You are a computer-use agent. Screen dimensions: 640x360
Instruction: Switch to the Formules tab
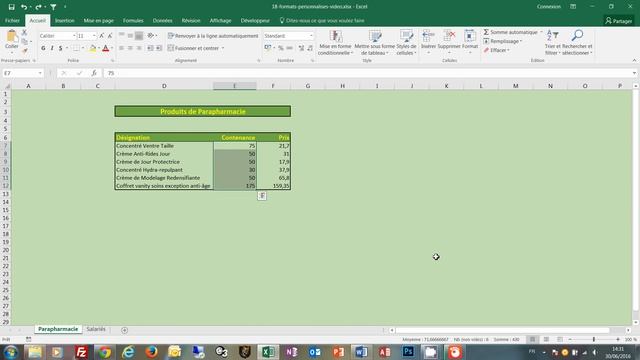(x=133, y=20)
